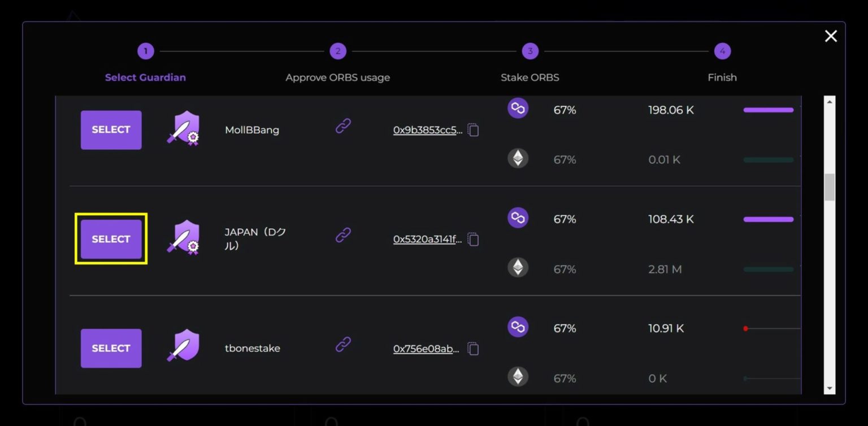
Task: Select the highlighted JAPAN guardian
Action: point(111,239)
